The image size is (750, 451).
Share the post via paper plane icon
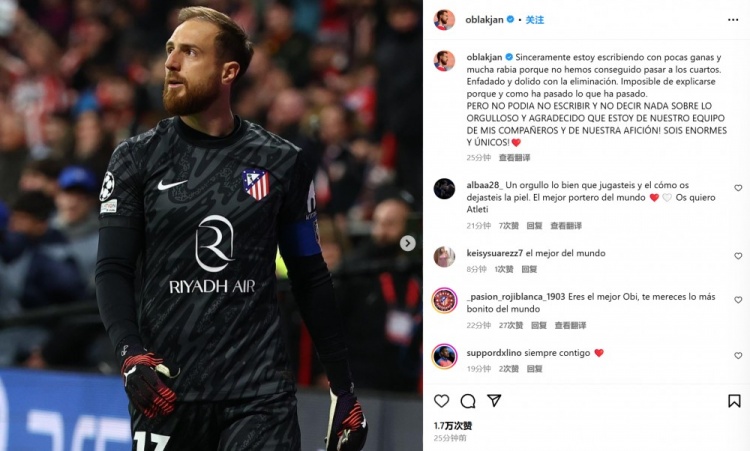point(494,400)
